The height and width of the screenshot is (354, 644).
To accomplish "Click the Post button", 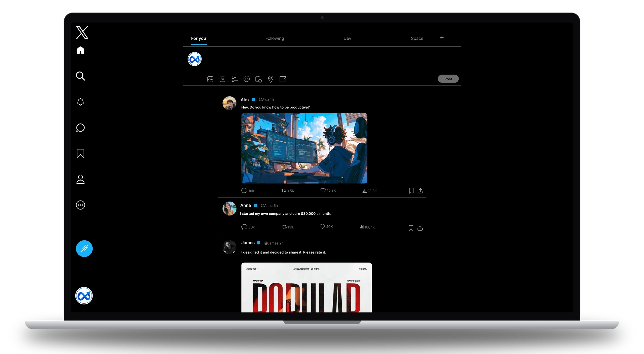I will point(448,79).
